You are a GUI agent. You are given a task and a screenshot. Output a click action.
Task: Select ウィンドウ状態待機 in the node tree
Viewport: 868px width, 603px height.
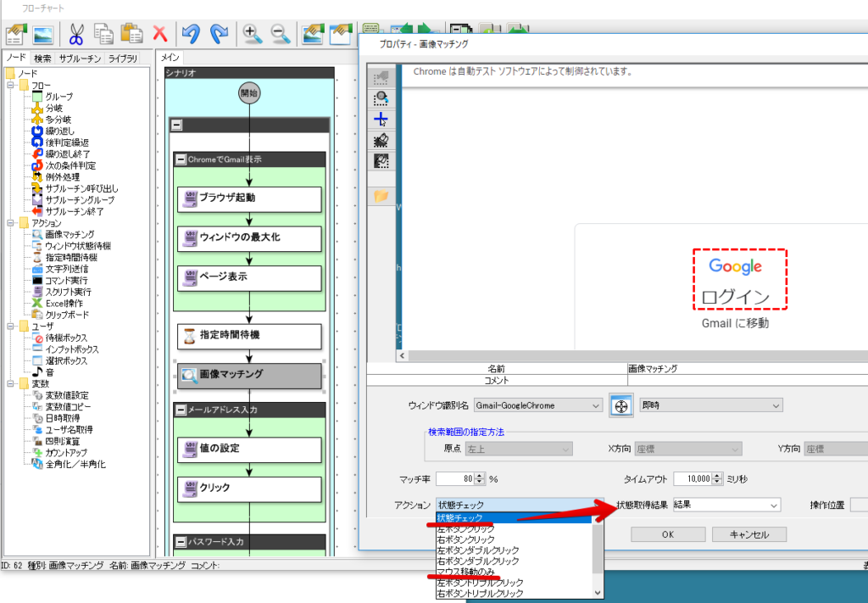78,246
